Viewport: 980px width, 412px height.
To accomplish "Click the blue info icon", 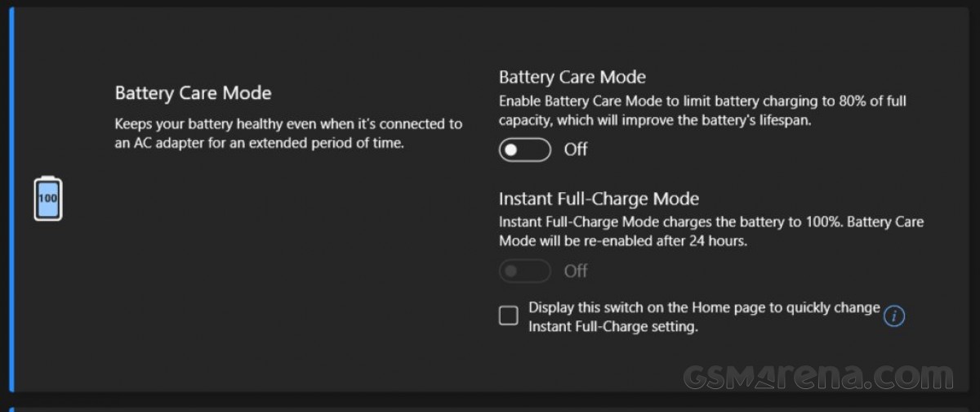I will [x=894, y=316].
